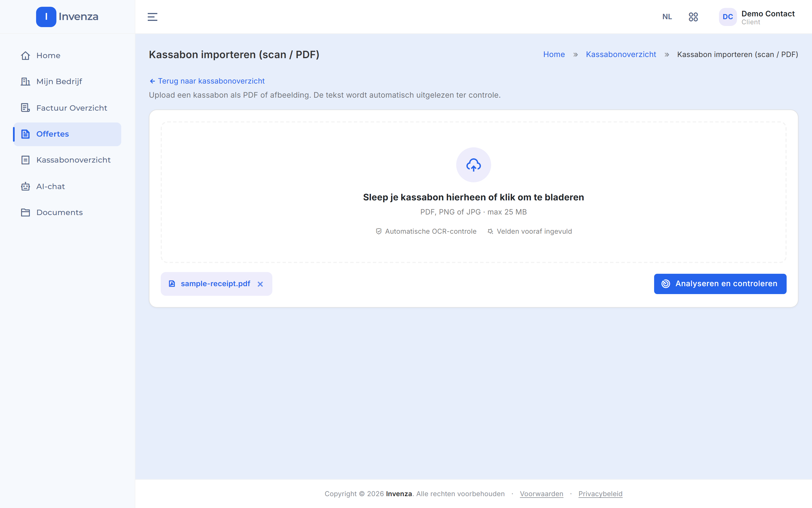812x508 pixels.
Task: Open Mijn Bedrijf menu item
Action: click(67, 82)
